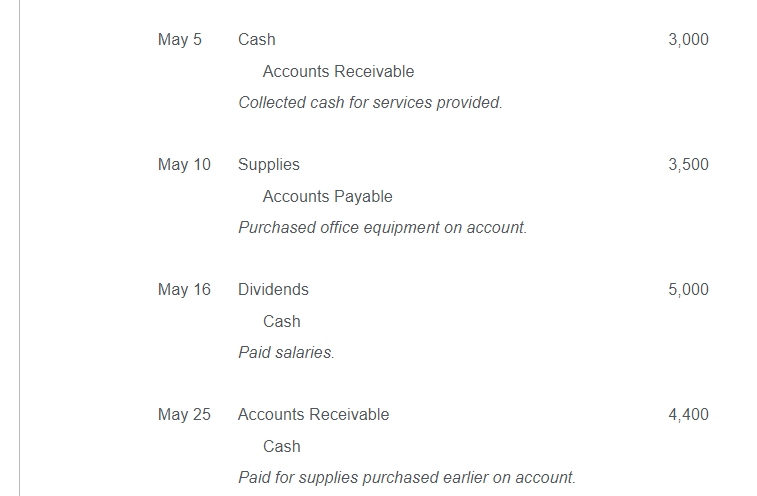The image size is (757, 496).
Task: Select Accounts Receivable debit on May 25
Action: coord(313,415)
